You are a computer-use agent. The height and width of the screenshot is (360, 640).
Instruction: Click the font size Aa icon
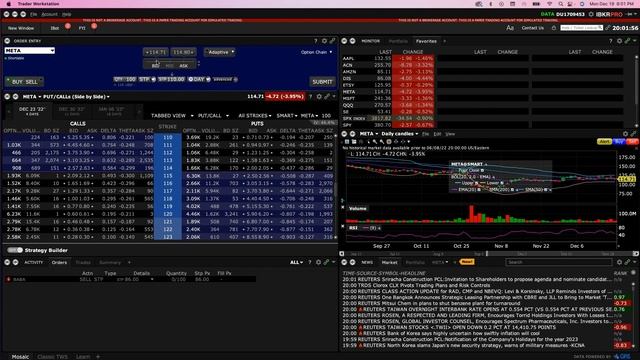click(x=510, y=28)
